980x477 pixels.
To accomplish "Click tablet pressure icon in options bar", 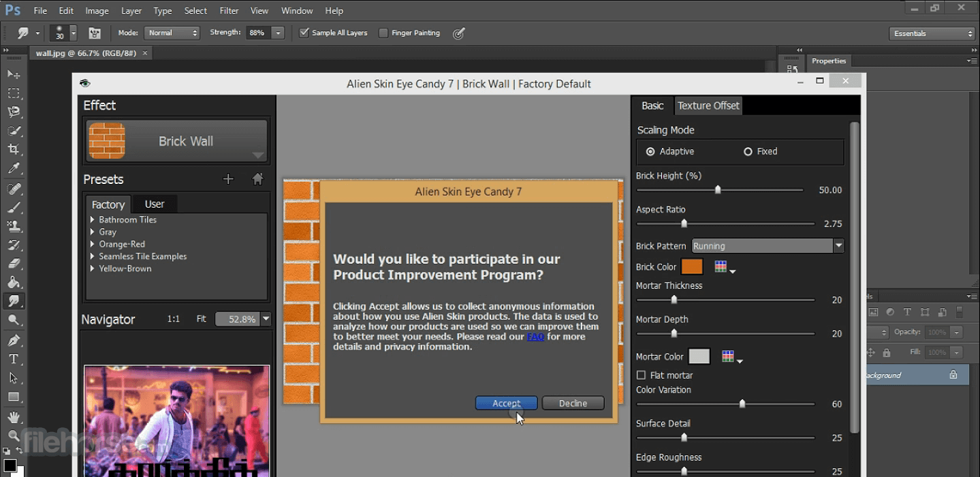I will click(459, 33).
